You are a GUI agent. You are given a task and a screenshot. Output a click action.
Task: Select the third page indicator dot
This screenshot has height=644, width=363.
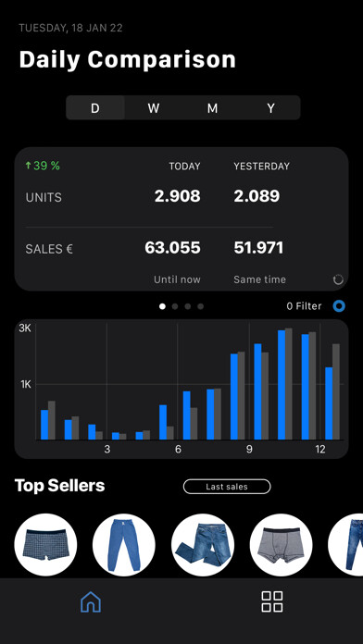click(187, 306)
